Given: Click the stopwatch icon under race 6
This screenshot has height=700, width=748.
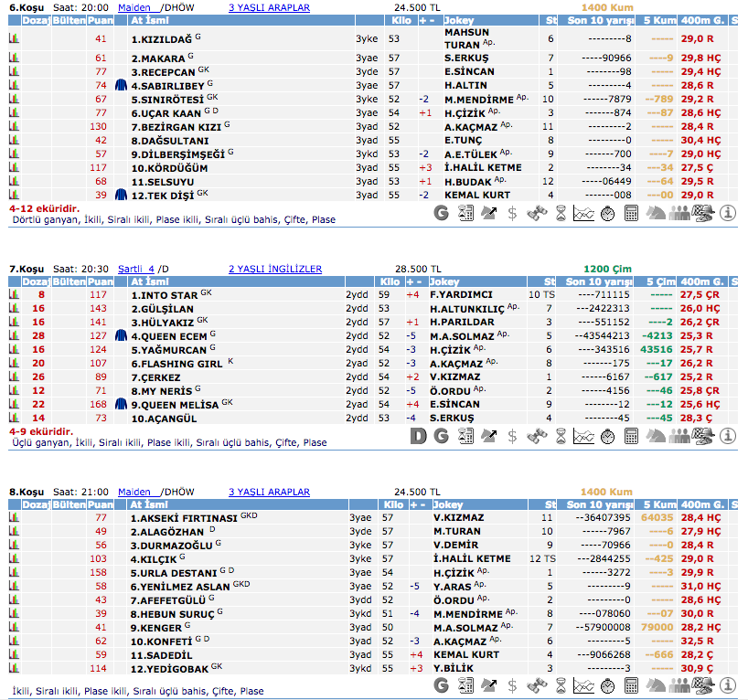Looking at the screenshot, I should pos(608,214).
